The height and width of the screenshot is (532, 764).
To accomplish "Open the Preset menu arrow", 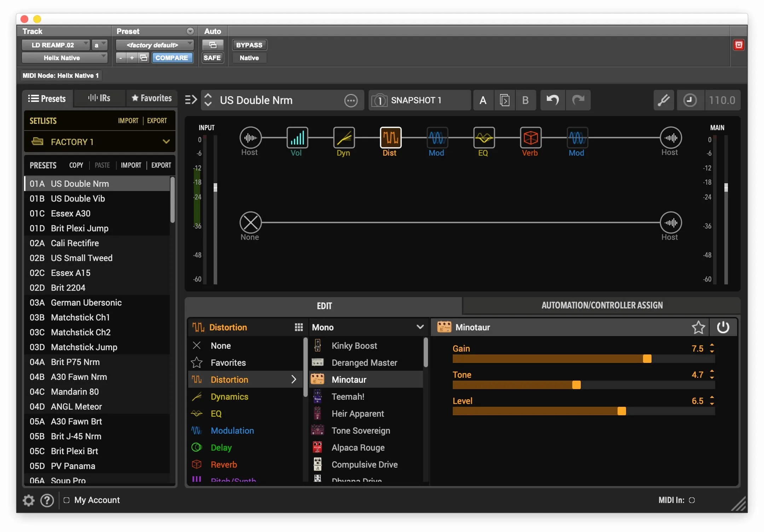I will (190, 31).
